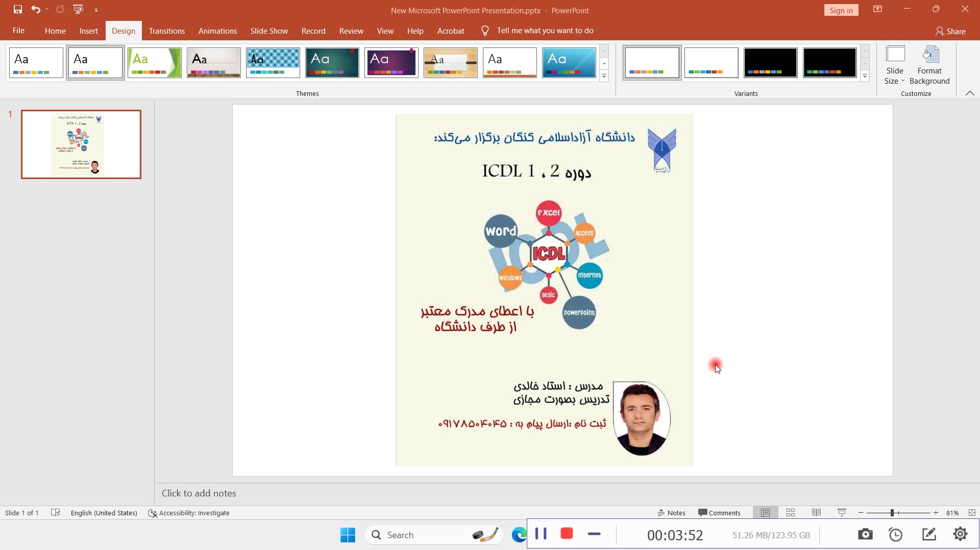This screenshot has width=980, height=550.
Task: Open the Acrobat tab
Action: pos(451,31)
